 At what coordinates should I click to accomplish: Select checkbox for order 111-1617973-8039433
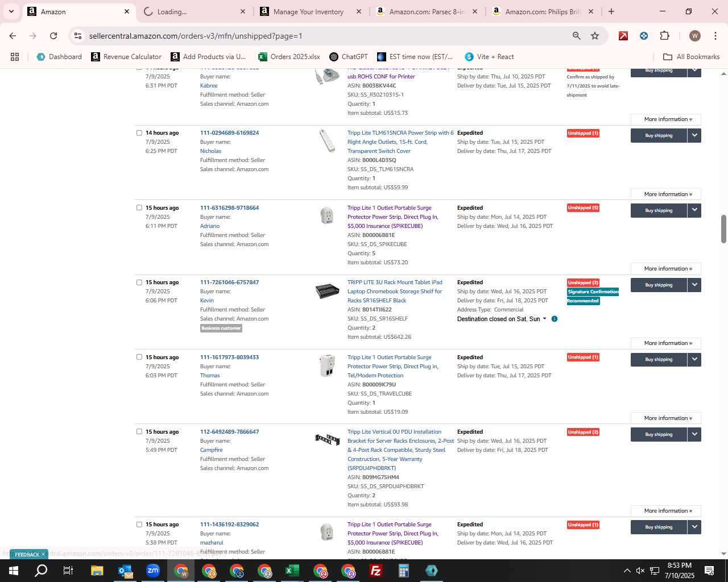pos(139,357)
